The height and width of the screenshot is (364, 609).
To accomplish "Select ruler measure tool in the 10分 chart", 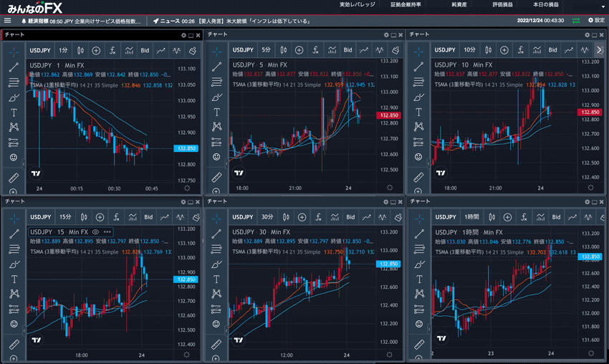I will pyautogui.click(x=418, y=178).
